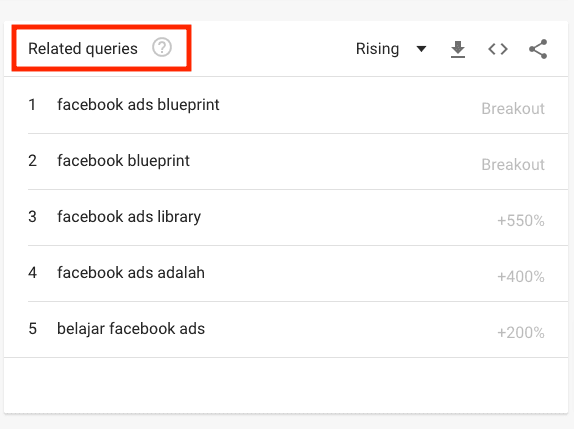Download related queries as CSV
Screen dimensions: 574x429
tap(458, 49)
